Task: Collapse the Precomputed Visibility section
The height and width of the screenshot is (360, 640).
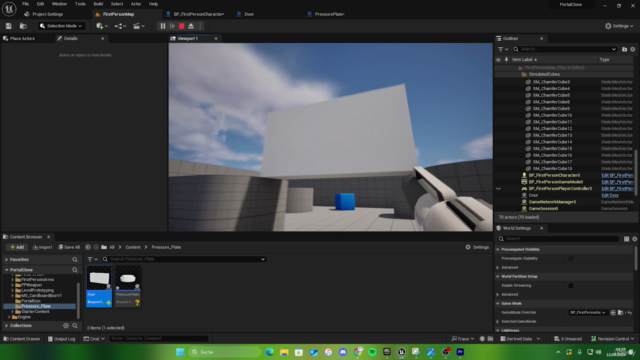Action: tap(498, 249)
